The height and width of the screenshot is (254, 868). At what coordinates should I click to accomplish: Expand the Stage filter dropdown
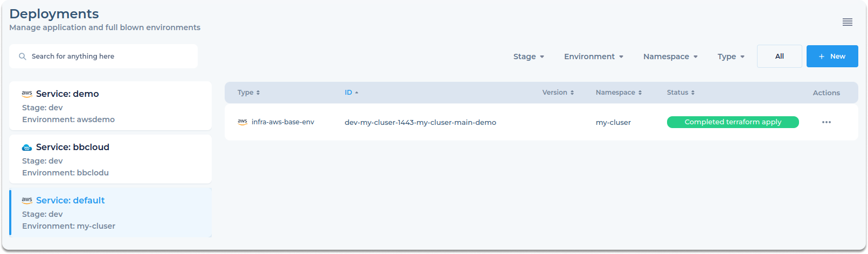(x=529, y=57)
